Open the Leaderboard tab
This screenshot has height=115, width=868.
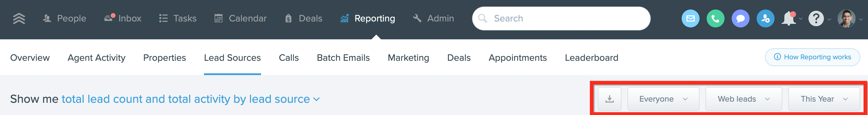[591, 58]
